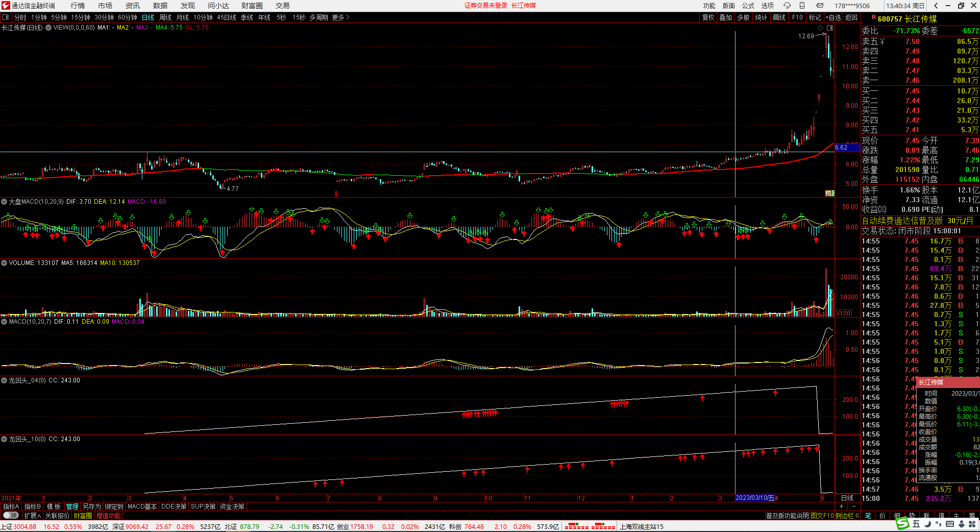Viewport: 980px width, 532px height.
Task: Click the red R mark beside 600757
Action: [x=874, y=17]
